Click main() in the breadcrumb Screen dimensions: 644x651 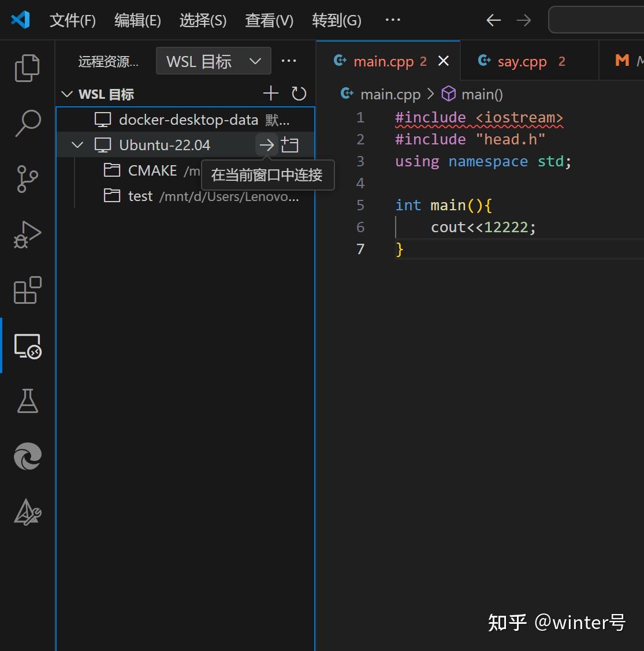point(482,94)
